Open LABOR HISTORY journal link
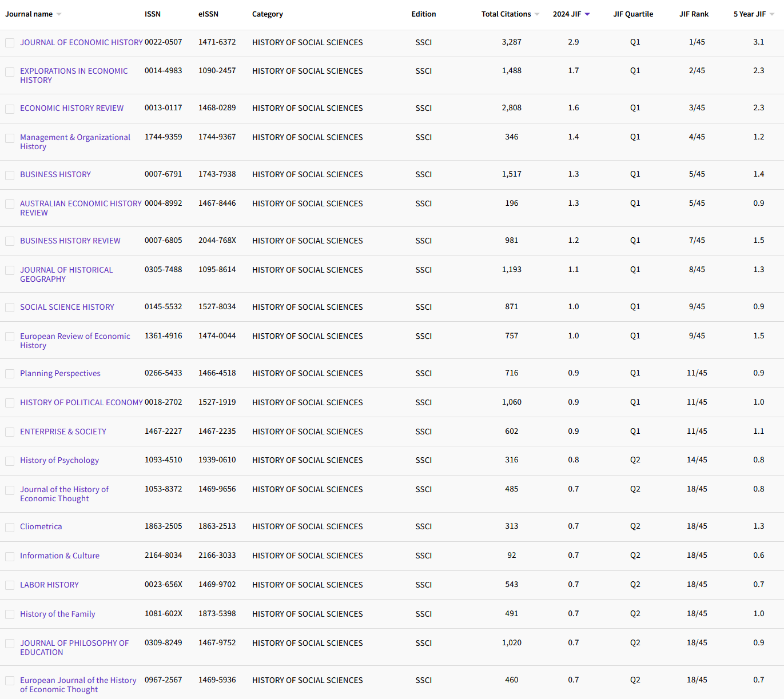784x699 pixels. [49, 585]
